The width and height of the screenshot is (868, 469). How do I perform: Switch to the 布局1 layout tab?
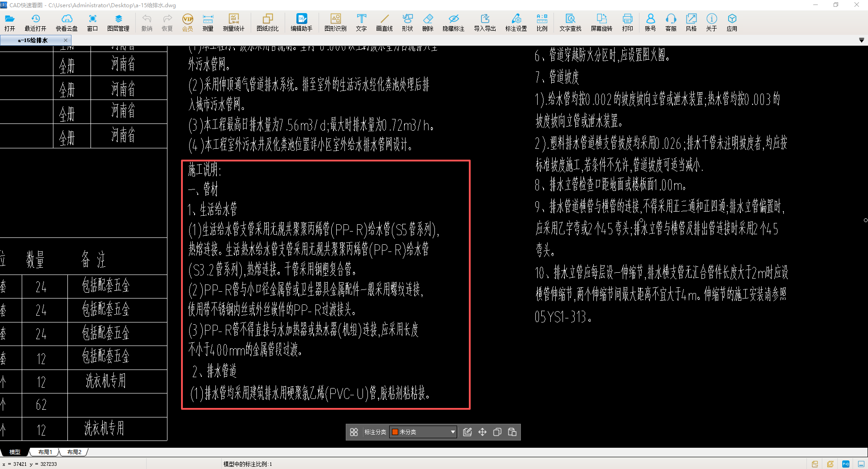tap(45, 452)
